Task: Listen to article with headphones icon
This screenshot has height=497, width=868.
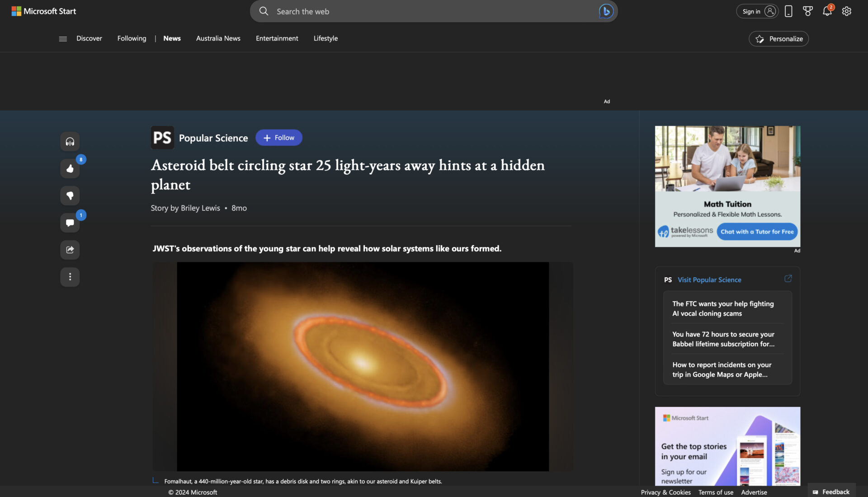Action: [x=70, y=142]
